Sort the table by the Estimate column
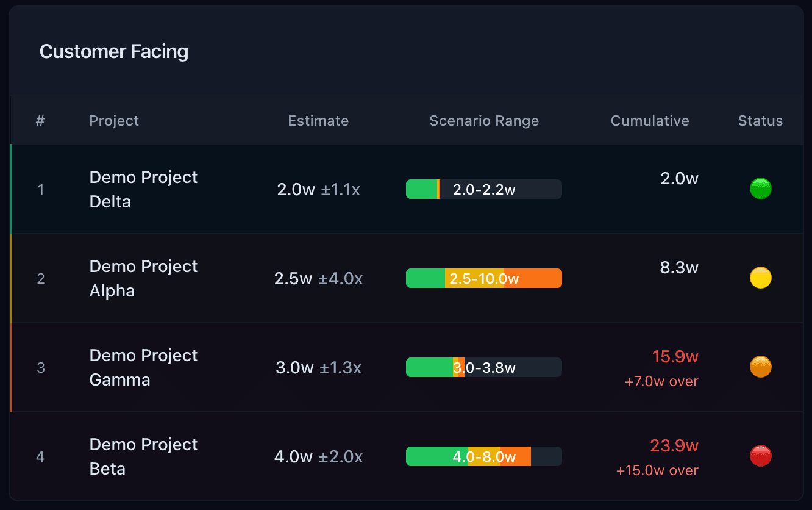Image resolution: width=812 pixels, height=510 pixels. (318, 120)
